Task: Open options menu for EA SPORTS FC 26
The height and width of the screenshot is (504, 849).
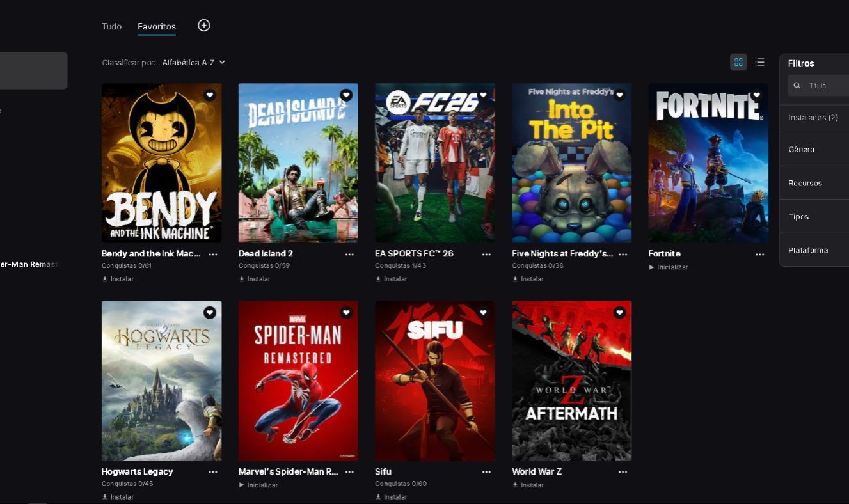Action: (x=486, y=254)
